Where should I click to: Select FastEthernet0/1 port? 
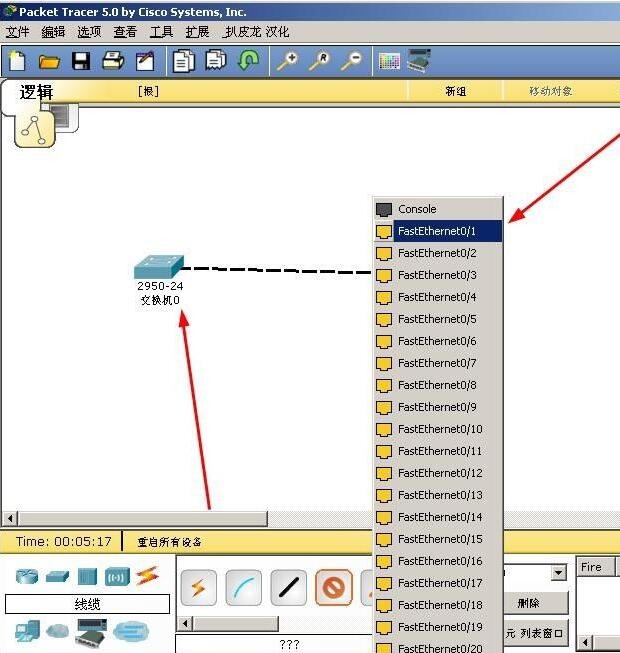[438, 231]
